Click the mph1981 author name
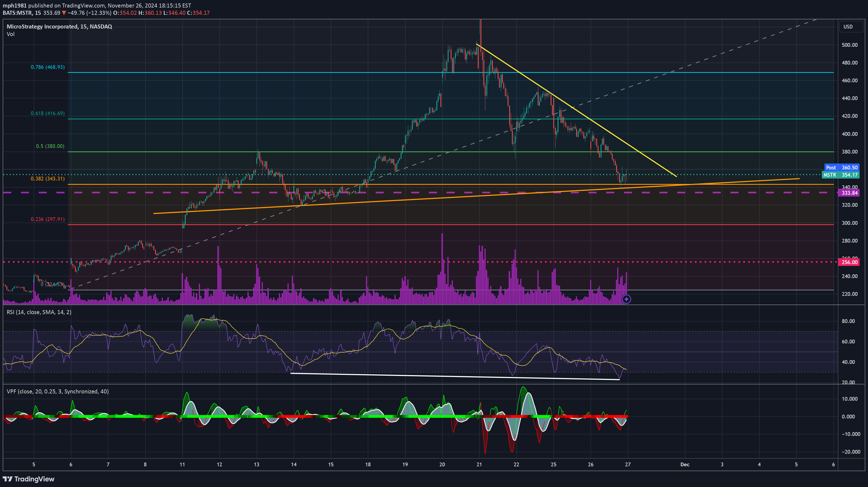 point(15,5)
